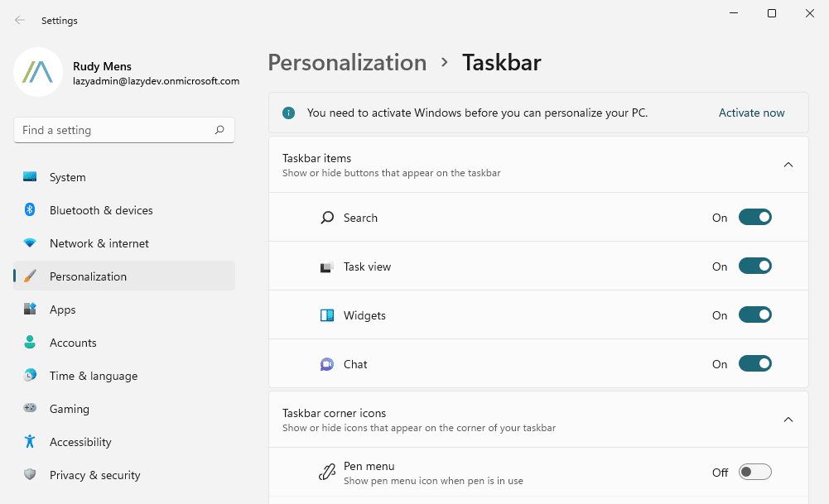This screenshot has height=504, width=829.
Task: Click the Personalization paintbrush icon
Action: click(30, 276)
